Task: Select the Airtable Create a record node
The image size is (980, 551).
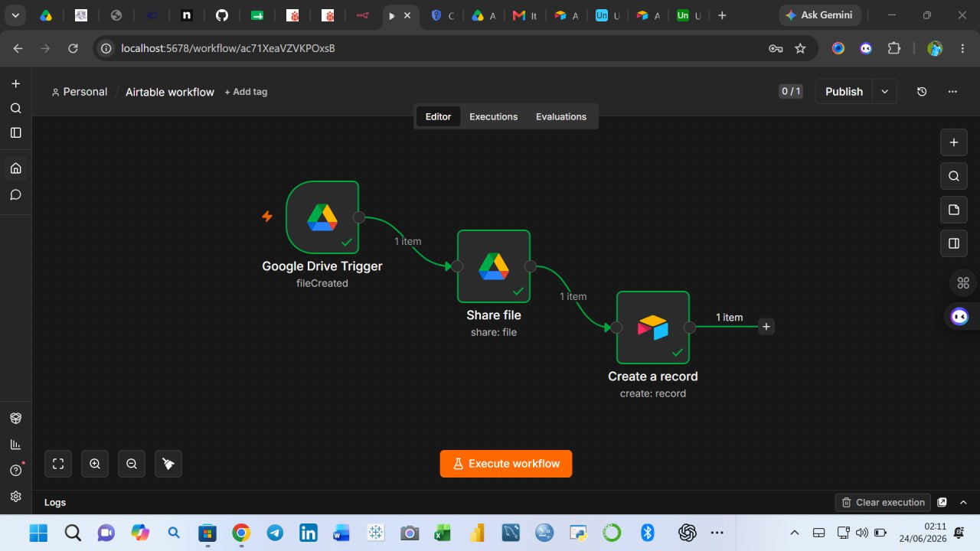Action: click(653, 328)
